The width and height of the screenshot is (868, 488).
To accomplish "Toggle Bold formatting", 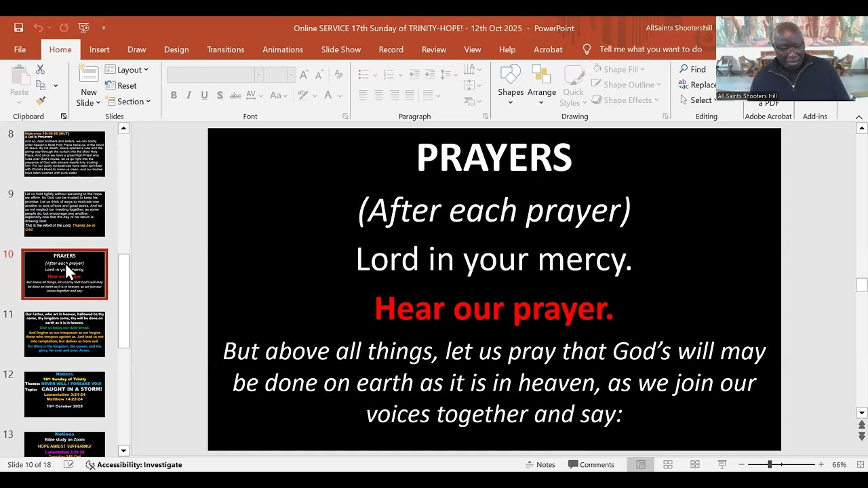I will click(x=174, y=96).
